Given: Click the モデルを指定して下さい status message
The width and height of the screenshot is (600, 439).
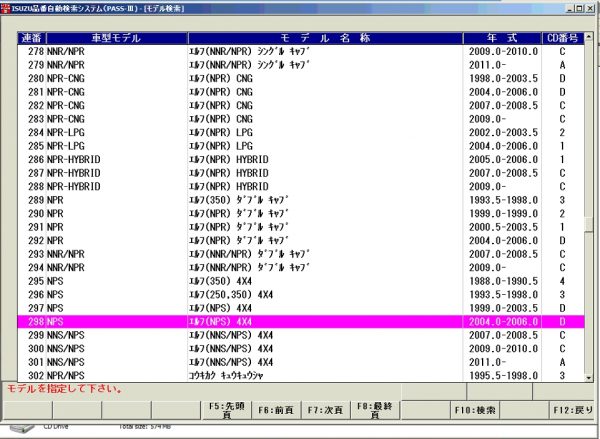Looking at the screenshot, I should pyautogui.click(x=65, y=389).
